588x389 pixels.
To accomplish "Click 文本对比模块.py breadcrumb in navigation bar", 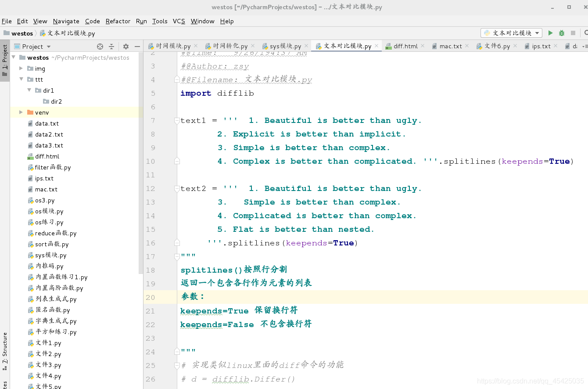I will [68, 33].
